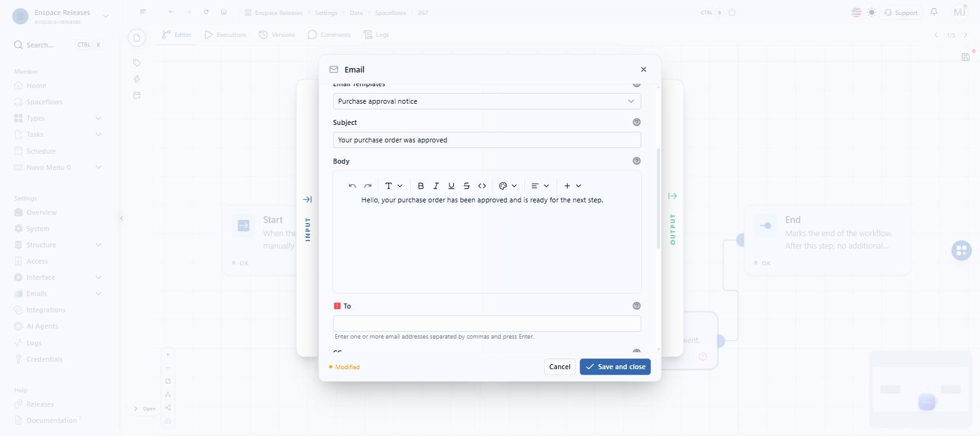Open MJ user avatar menu
The width and height of the screenshot is (980, 436).
tap(959, 12)
